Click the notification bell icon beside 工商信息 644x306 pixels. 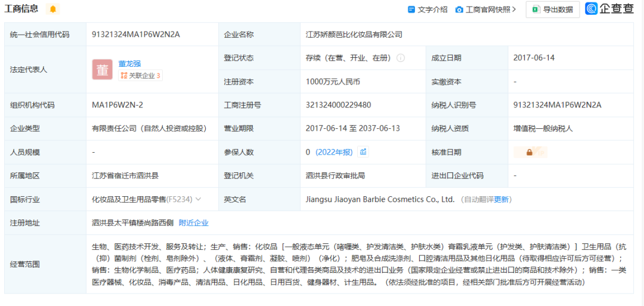[x=52, y=9]
